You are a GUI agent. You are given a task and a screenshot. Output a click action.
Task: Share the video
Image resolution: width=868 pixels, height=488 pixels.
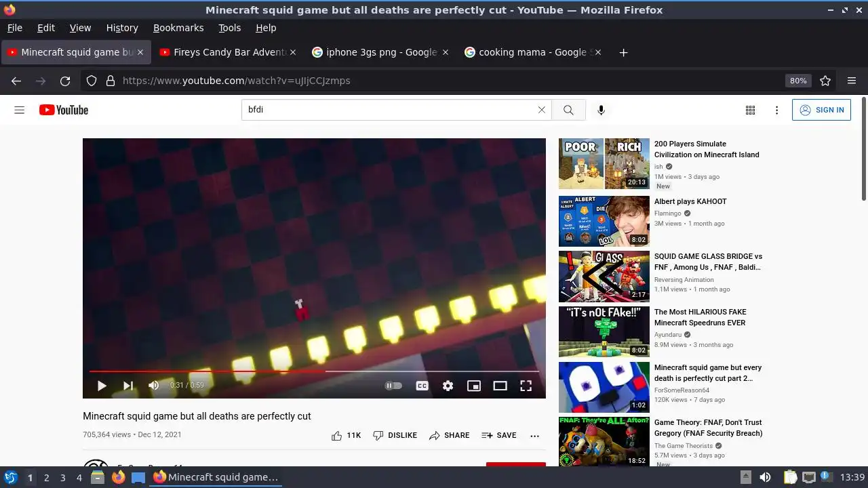point(449,435)
